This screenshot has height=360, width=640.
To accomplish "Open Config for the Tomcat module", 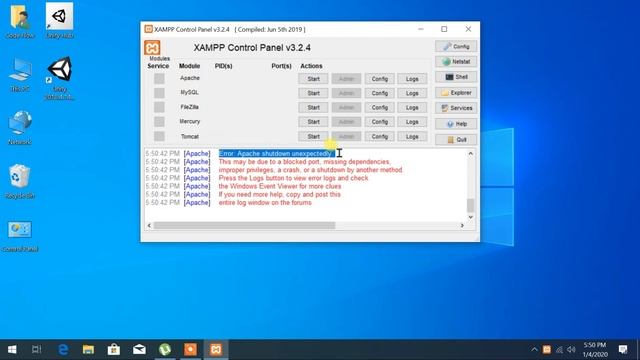I will click(x=380, y=136).
